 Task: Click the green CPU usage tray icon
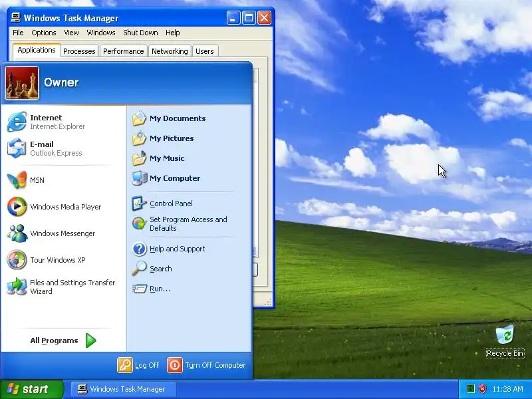[x=470, y=389]
